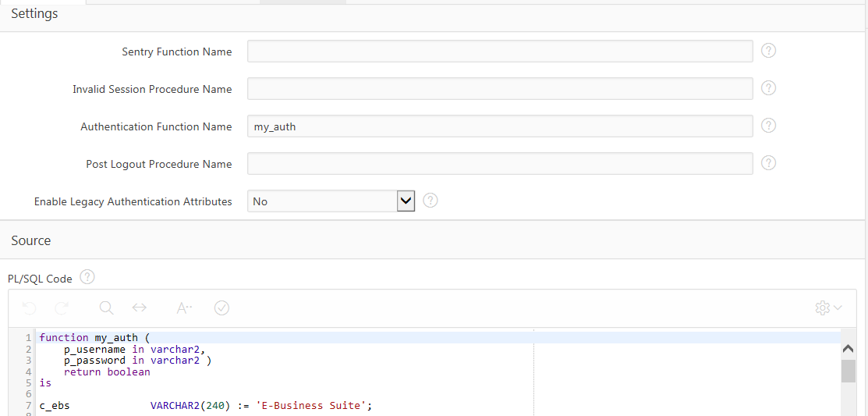Expand the code editor settings gear menu

click(x=827, y=308)
